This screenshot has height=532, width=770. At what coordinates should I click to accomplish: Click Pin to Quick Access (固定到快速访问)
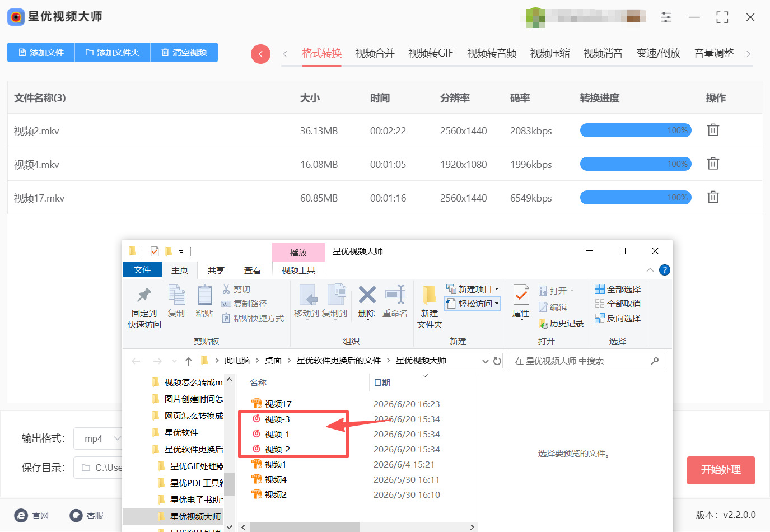[x=144, y=307]
